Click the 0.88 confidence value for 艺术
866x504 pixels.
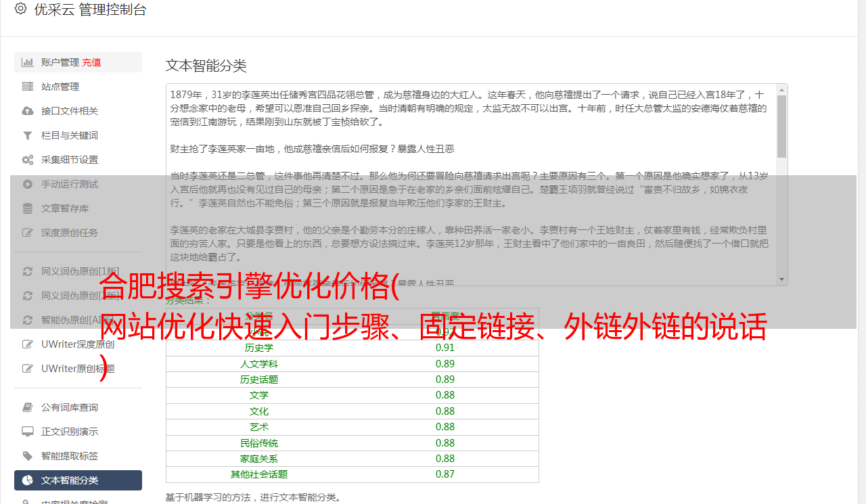pyautogui.click(x=445, y=427)
